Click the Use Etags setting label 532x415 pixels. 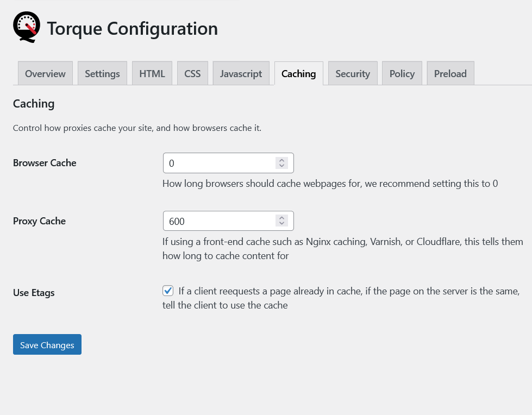coord(34,293)
